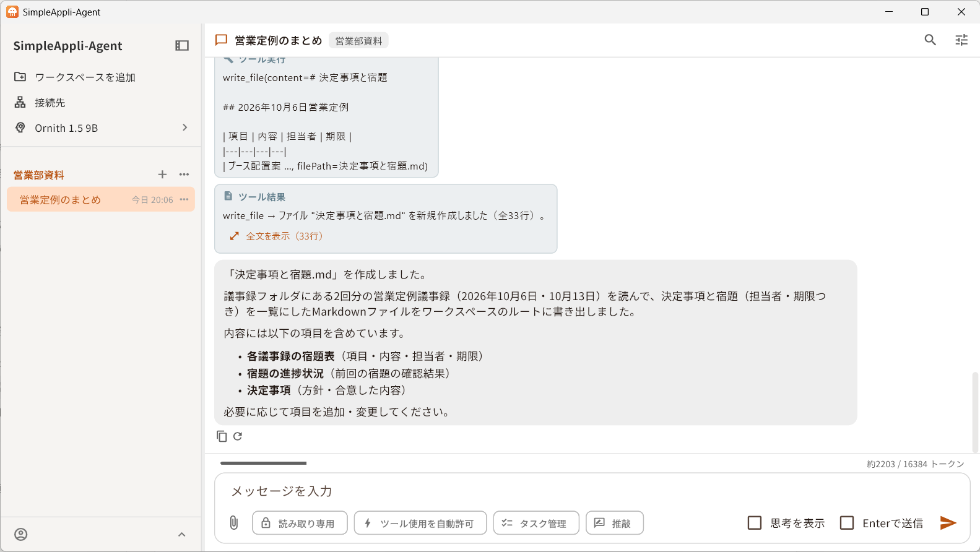Open 営業部資料 workspace more options
980x552 pixels.
point(184,175)
